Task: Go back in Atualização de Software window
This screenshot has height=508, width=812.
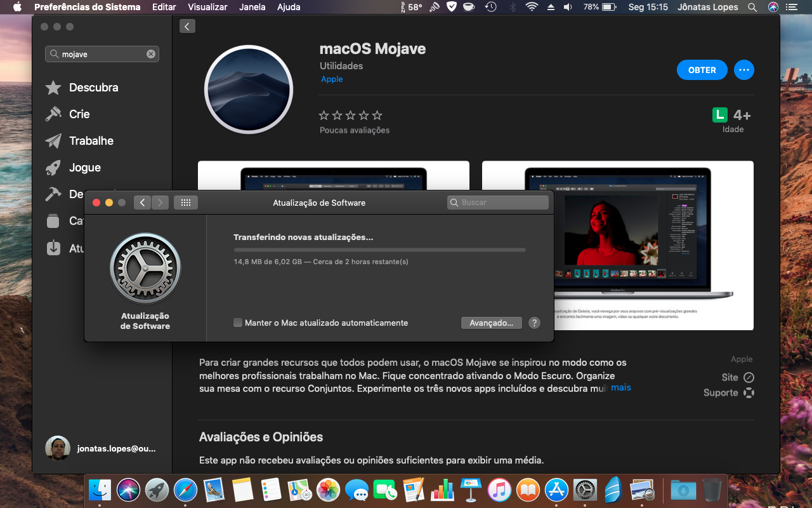Action: coord(142,203)
